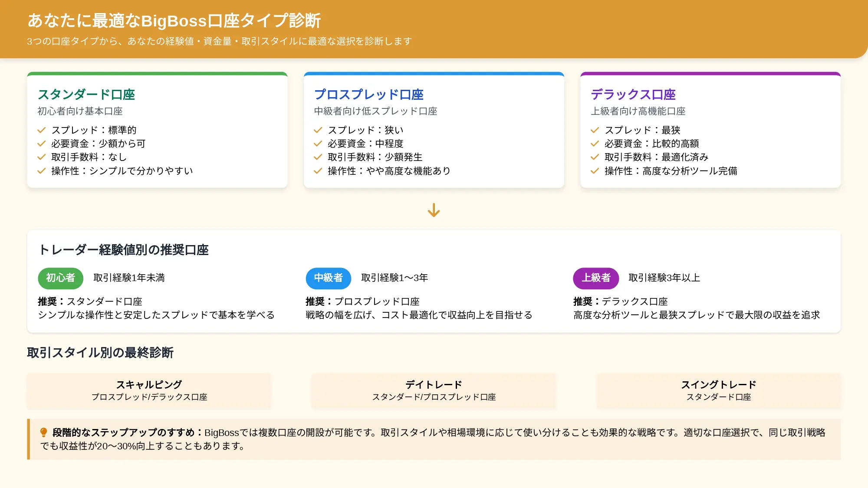
Task: Click the text 取引経験3年以上
Action: (664, 278)
